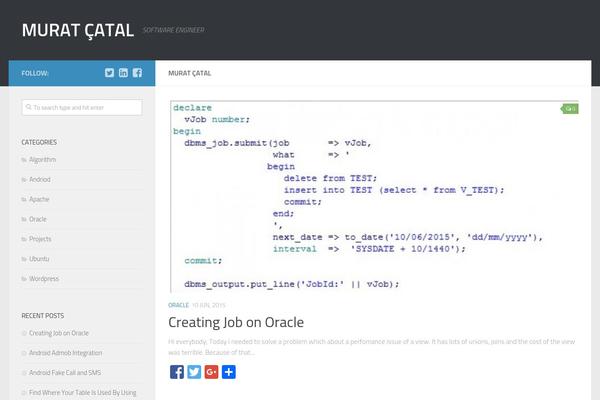Screen dimensions: 600x400
Task: Click the search field in sidebar
Action: point(82,108)
